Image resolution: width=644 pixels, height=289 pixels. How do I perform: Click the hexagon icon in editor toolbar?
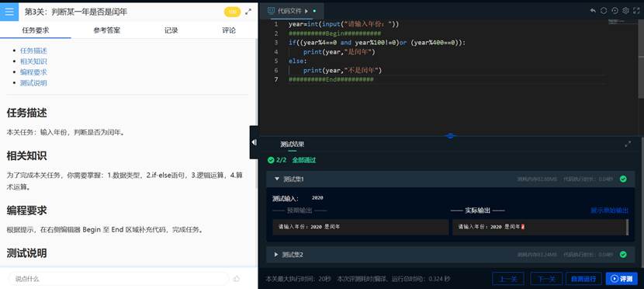tap(604, 11)
